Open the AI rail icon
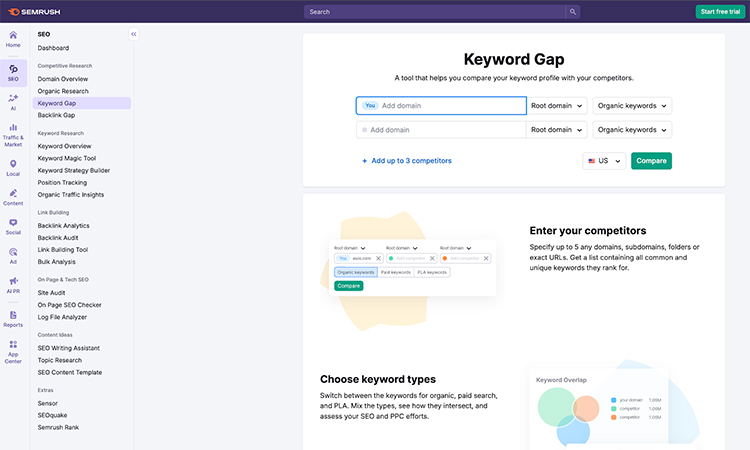 coord(13,102)
